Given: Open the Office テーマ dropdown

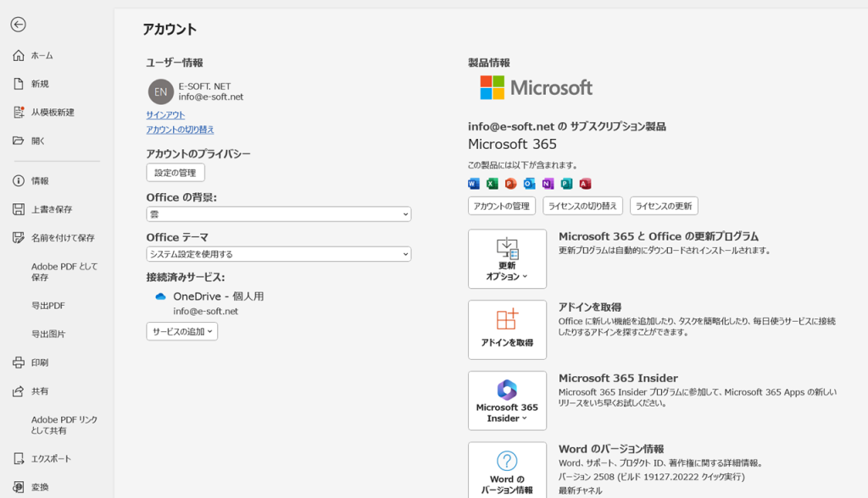Looking at the screenshot, I should (278, 254).
